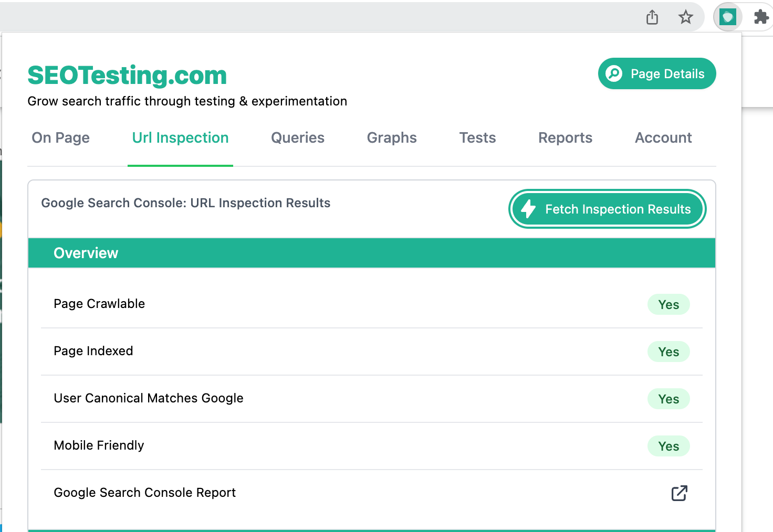The height and width of the screenshot is (532, 773).
Task: Click the Page Crawlable label
Action: tap(99, 304)
